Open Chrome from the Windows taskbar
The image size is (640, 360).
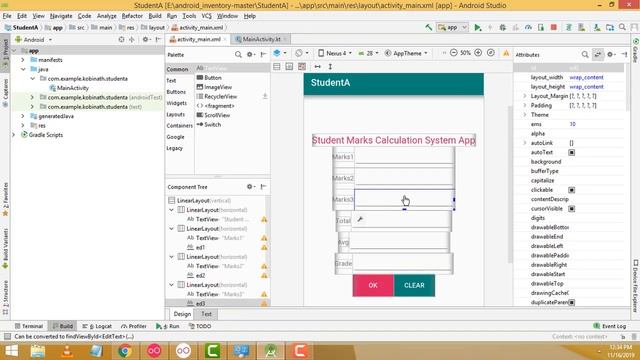click(x=125, y=351)
